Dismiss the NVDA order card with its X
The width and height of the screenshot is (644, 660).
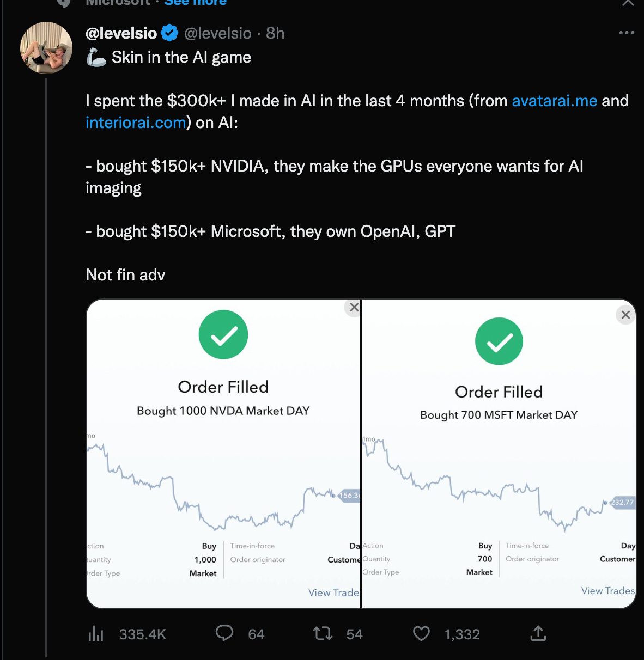[x=353, y=307]
